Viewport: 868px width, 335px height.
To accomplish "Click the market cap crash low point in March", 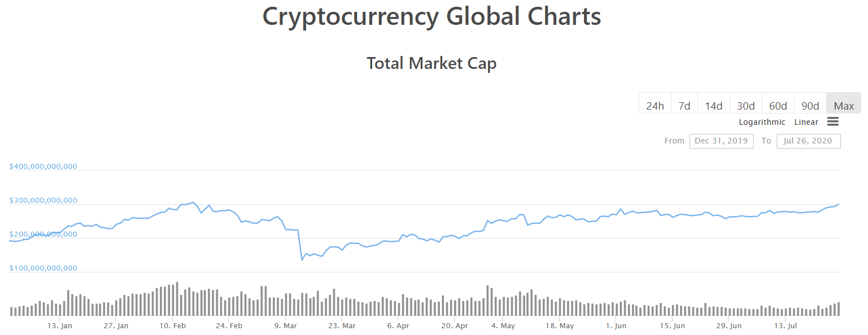I will (302, 260).
